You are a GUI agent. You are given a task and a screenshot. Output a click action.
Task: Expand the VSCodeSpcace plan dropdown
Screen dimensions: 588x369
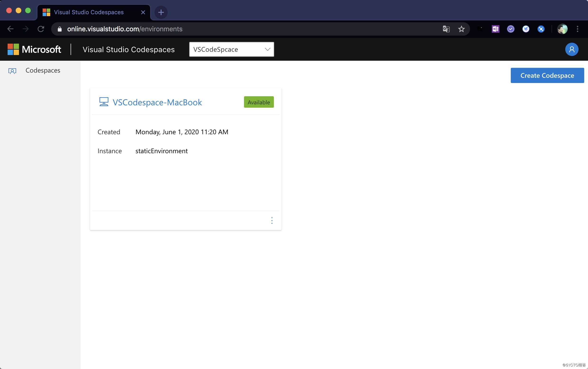click(x=232, y=49)
